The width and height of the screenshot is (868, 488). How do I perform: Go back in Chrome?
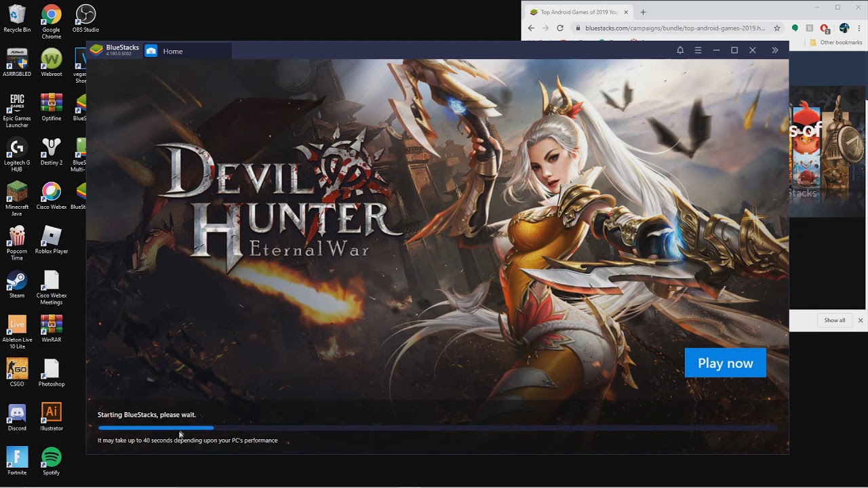coord(531,28)
